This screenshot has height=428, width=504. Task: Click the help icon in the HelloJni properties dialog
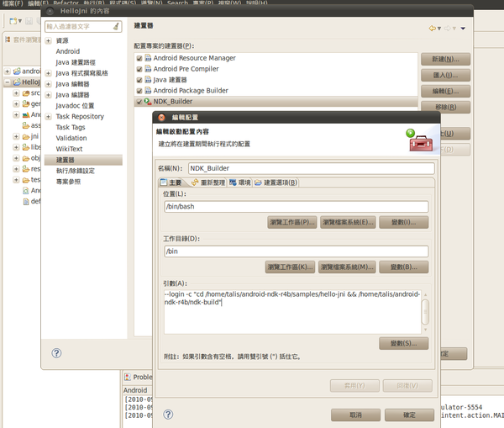56,353
